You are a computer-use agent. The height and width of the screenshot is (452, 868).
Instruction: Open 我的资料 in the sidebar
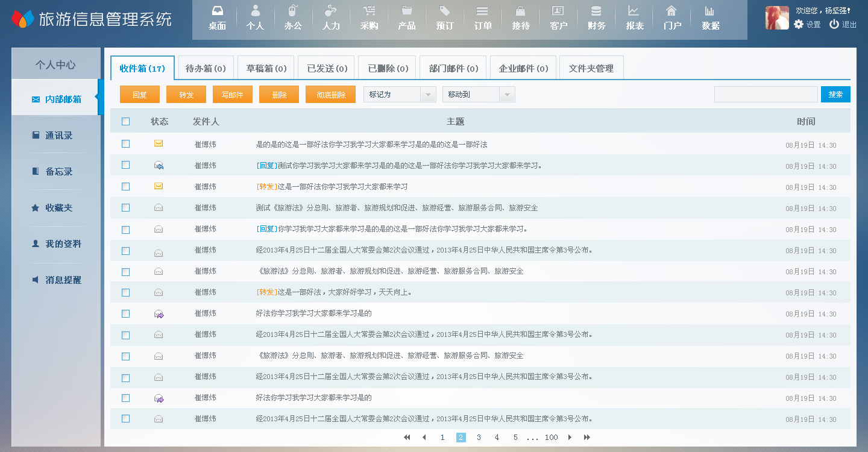click(x=56, y=244)
